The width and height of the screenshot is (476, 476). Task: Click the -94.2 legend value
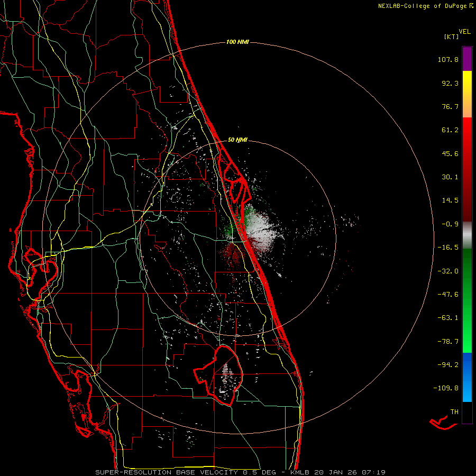point(448,364)
